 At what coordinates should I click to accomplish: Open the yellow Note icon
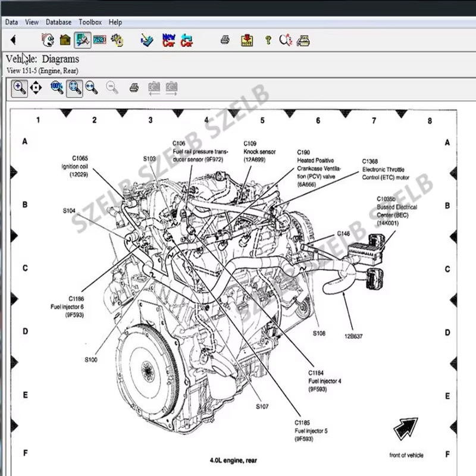247,40
